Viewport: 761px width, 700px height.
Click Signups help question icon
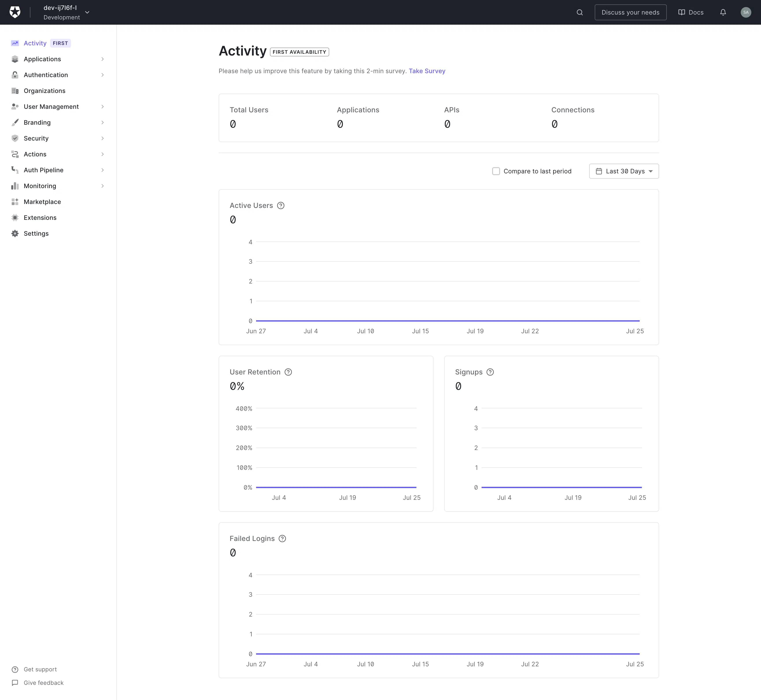click(x=490, y=372)
